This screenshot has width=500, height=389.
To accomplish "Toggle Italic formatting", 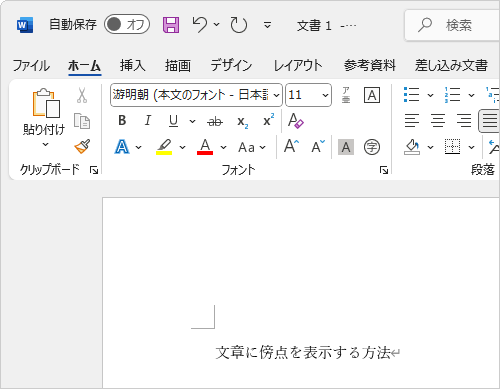I will coord(147,120).
